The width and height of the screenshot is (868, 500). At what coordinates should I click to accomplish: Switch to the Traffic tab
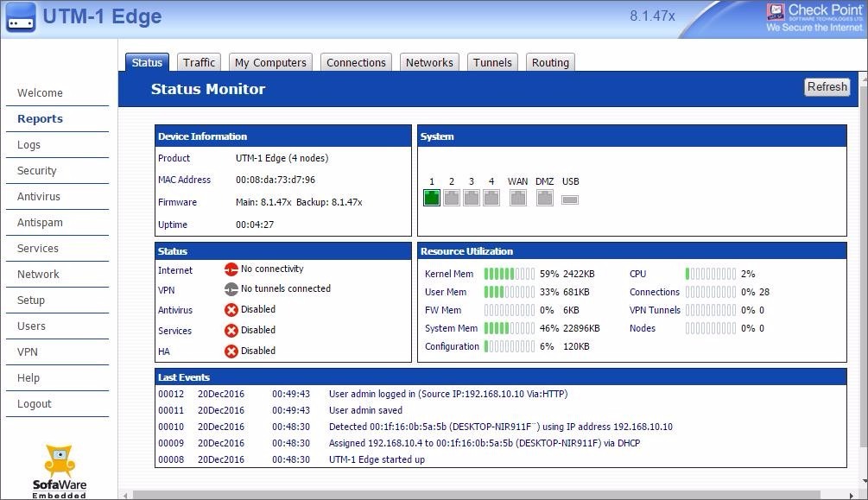click(200, 62)
